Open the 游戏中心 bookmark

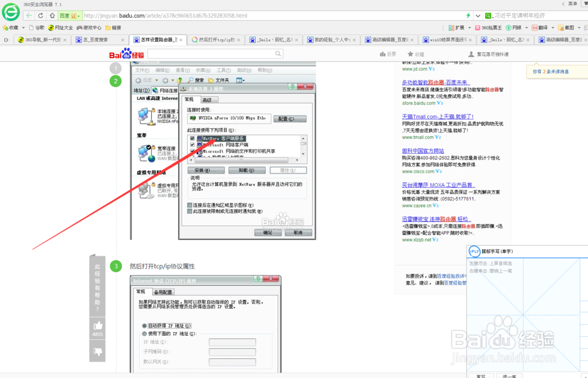coord(89,28)
